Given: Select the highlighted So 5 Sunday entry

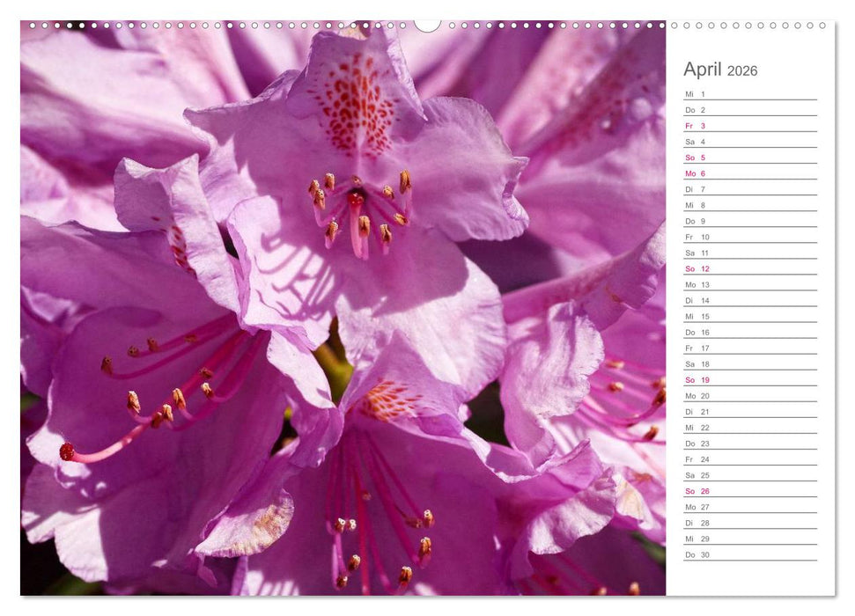Looking at the screenshot, I should click(x=696, y=157).
